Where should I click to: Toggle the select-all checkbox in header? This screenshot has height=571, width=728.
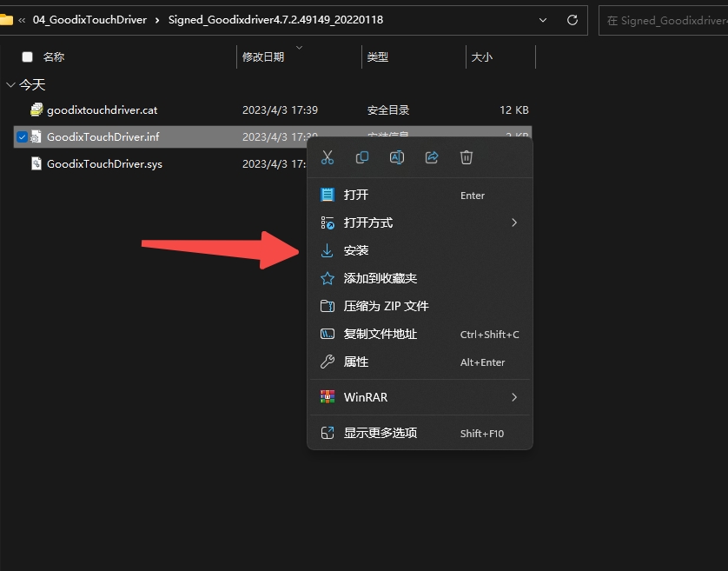[27, 57]
